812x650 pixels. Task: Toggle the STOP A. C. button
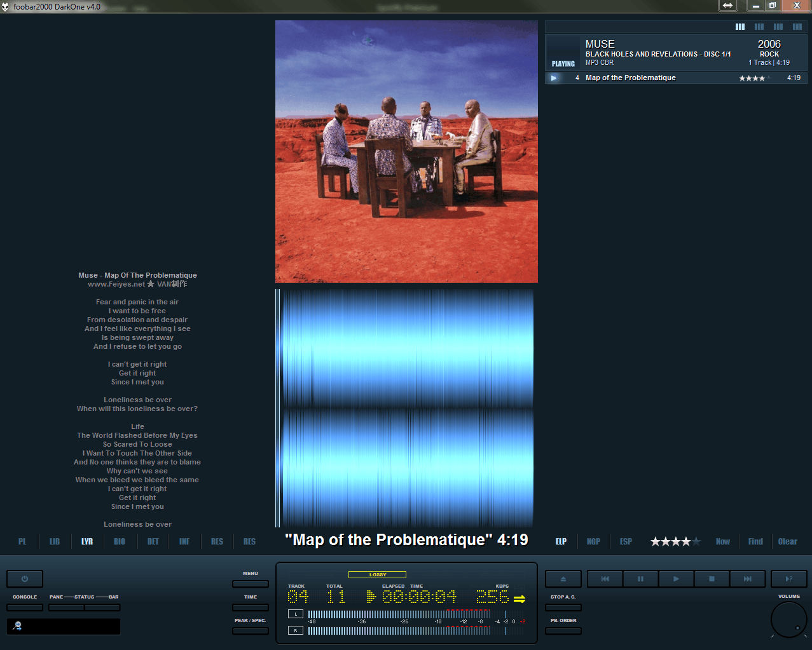click(x=563, y=607)
